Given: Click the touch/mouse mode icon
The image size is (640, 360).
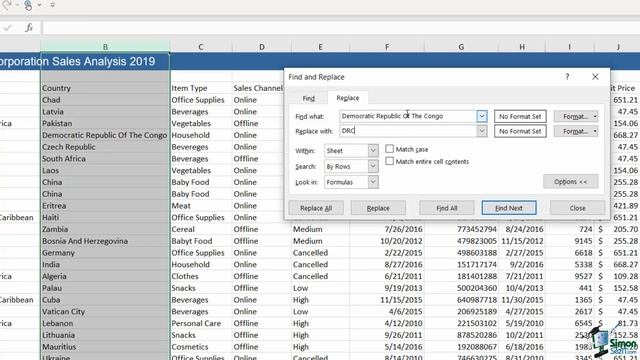Looking at the screenshot, I should point(28,5).
